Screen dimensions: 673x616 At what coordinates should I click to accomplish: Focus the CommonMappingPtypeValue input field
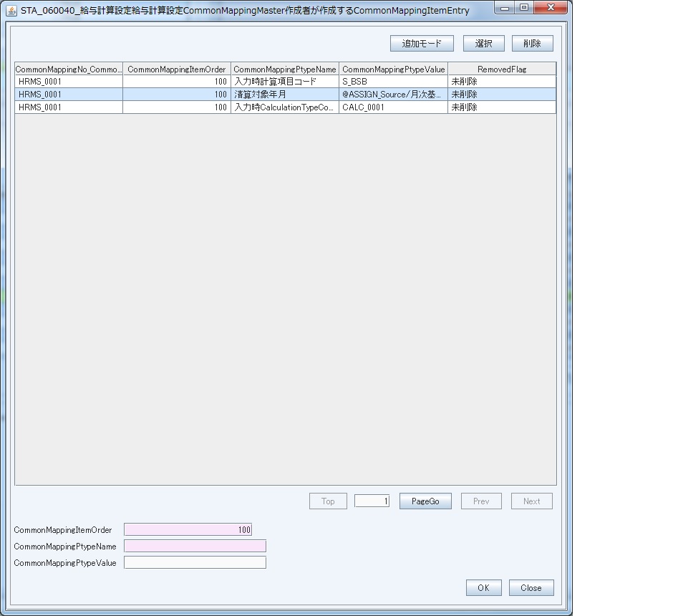click(195, 562)
